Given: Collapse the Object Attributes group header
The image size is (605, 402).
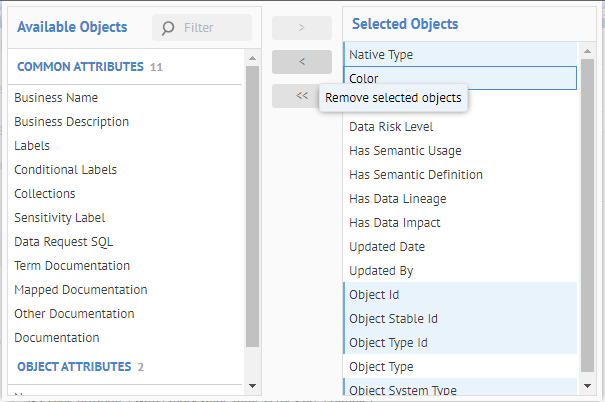Looking at the screenshot, I should (125, 367).
